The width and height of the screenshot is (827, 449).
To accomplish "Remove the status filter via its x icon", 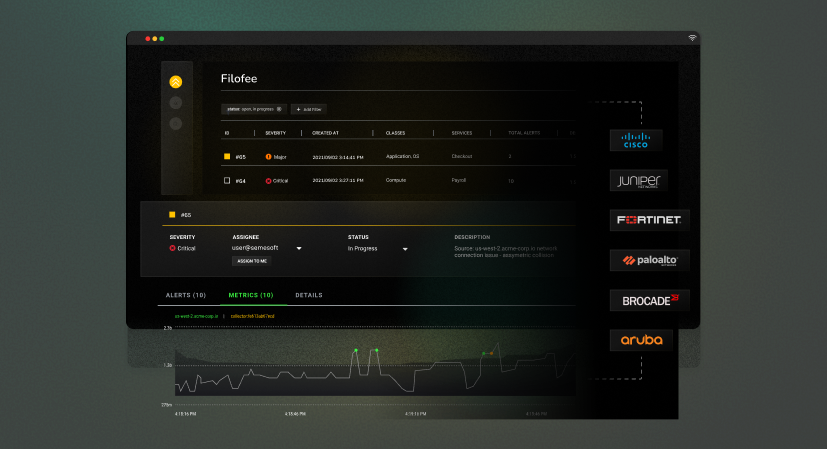I will tap(279, 109).
